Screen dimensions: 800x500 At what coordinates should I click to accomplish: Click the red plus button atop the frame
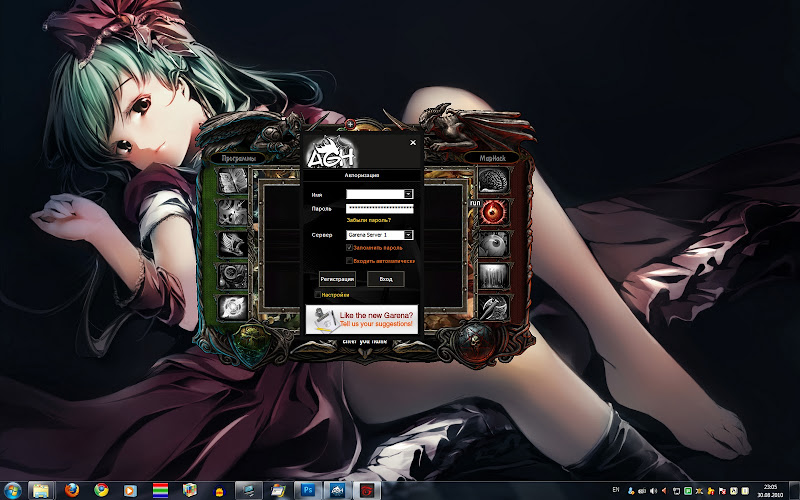(x=350, y=123)
